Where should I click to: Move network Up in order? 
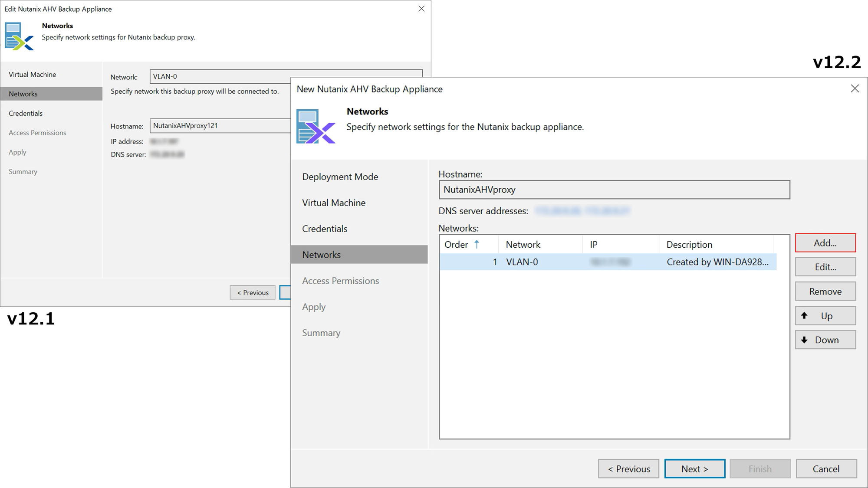click(825, 316)
